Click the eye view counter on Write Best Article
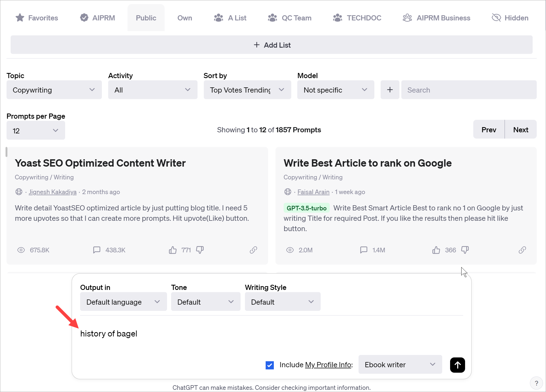The width and height of the screenshot is (546, 392). (290, 250)
